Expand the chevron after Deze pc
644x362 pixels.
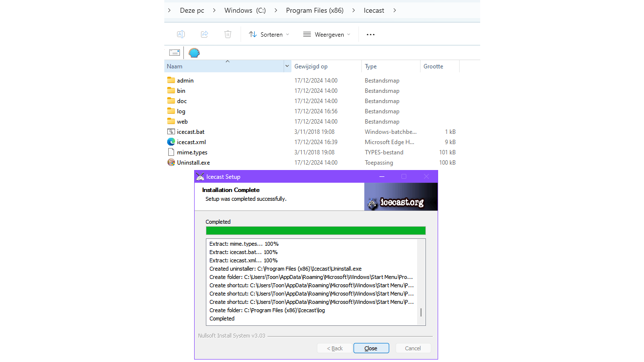point(214,10)
